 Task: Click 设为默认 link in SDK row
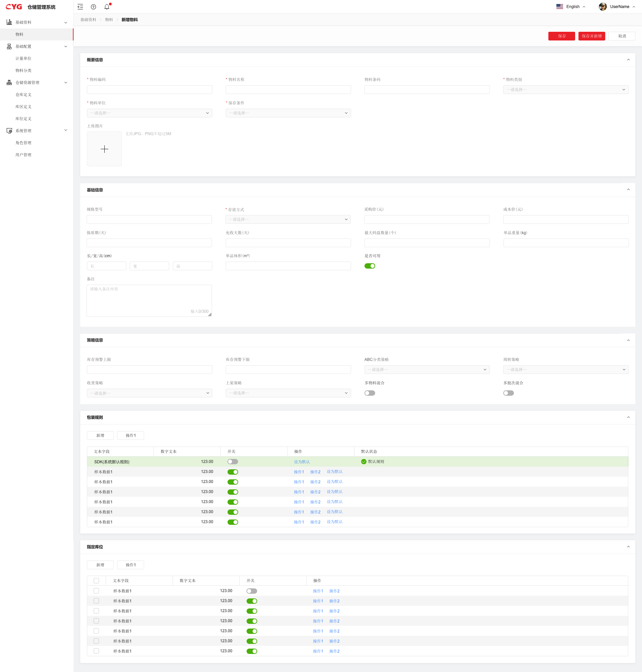click(x=302, y=462)
